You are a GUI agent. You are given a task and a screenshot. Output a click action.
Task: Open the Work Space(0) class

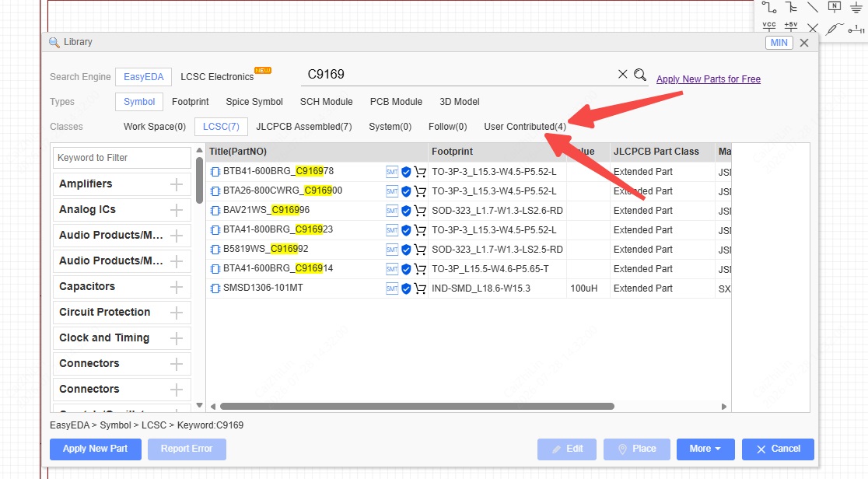click(x=155, y=127)
